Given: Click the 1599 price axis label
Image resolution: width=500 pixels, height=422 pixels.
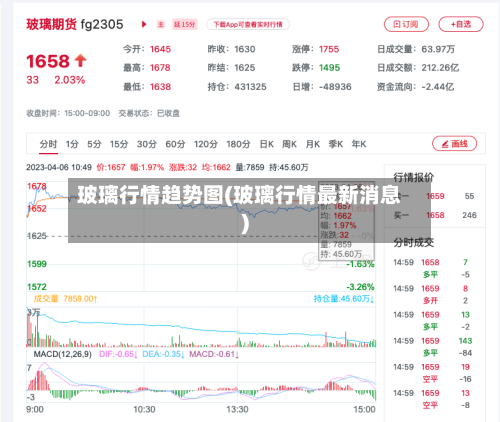Looking at the screenshot, I should coord(37,264).
